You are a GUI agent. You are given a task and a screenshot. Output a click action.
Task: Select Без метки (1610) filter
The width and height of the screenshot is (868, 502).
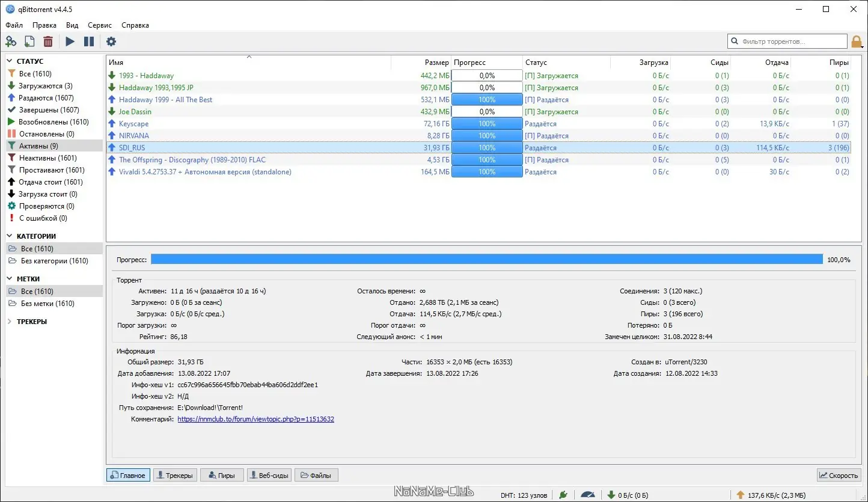(x=54, y=304)
